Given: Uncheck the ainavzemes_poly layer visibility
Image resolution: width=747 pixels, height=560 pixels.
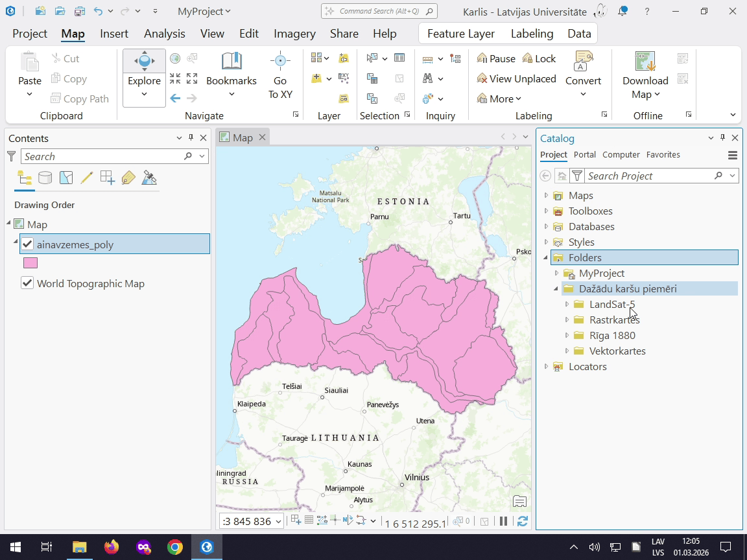Looking at the screenshot, I should click(x=27, y=244).
